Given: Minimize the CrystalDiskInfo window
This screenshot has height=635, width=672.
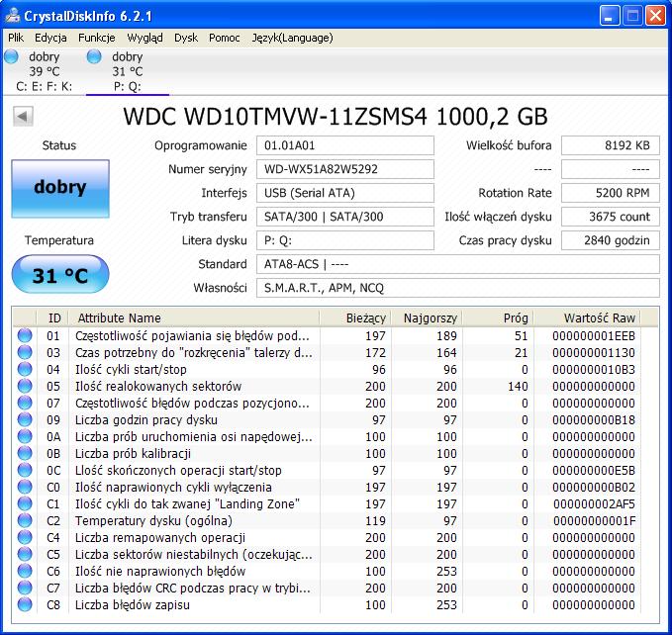Looking at the screenshot, I should tap(609, 16).
